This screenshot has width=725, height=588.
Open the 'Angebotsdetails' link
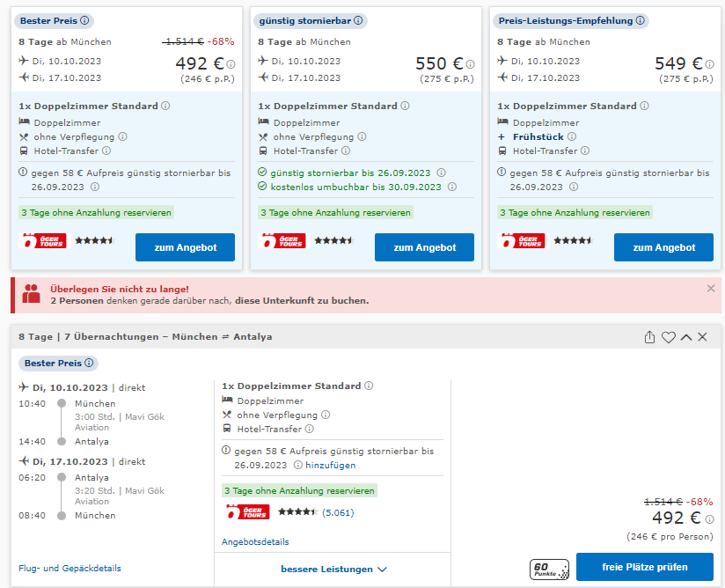[255, 542]
